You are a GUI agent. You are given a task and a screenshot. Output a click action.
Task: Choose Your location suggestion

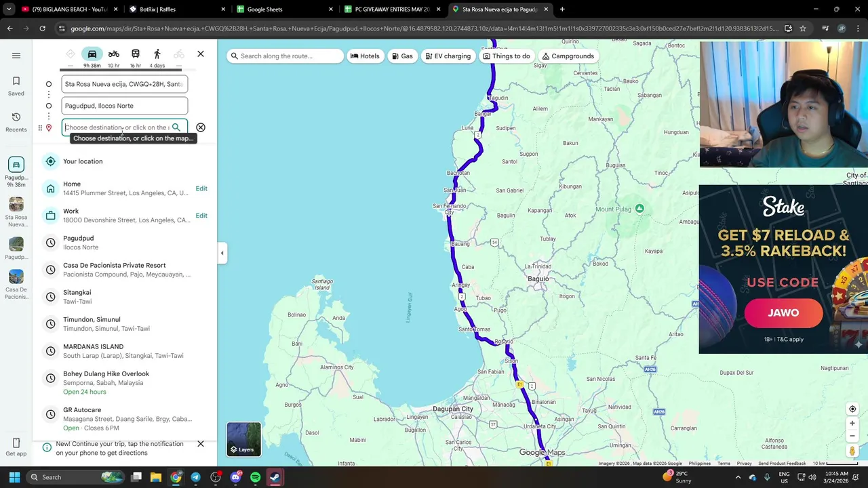coord(125,161)
